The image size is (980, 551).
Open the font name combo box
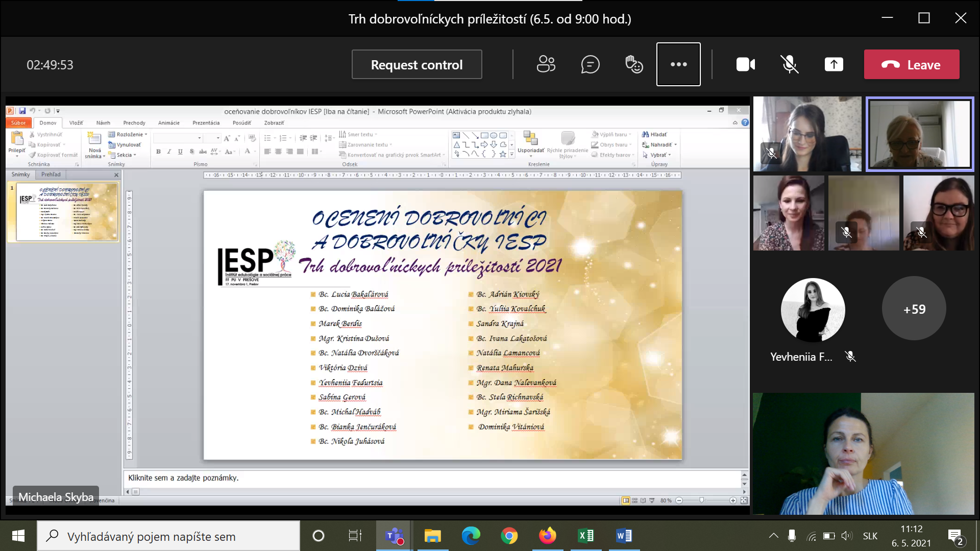coord(178,138)
